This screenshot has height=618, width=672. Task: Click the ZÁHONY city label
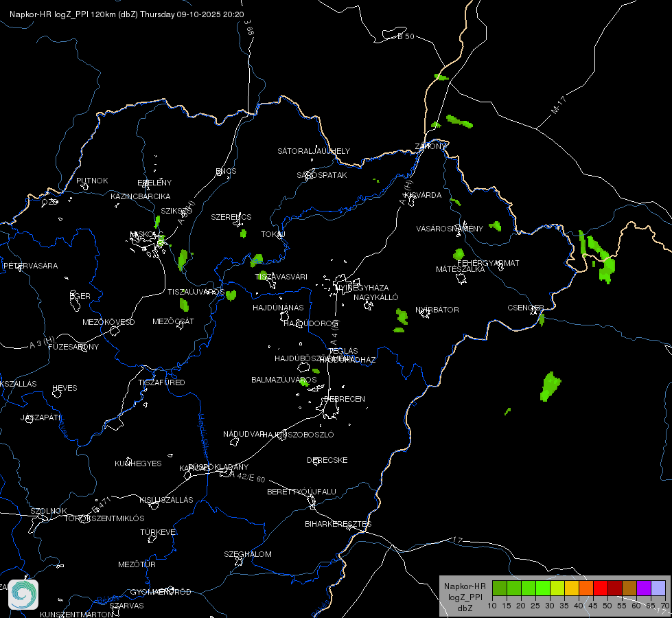[x=430, y=146]
